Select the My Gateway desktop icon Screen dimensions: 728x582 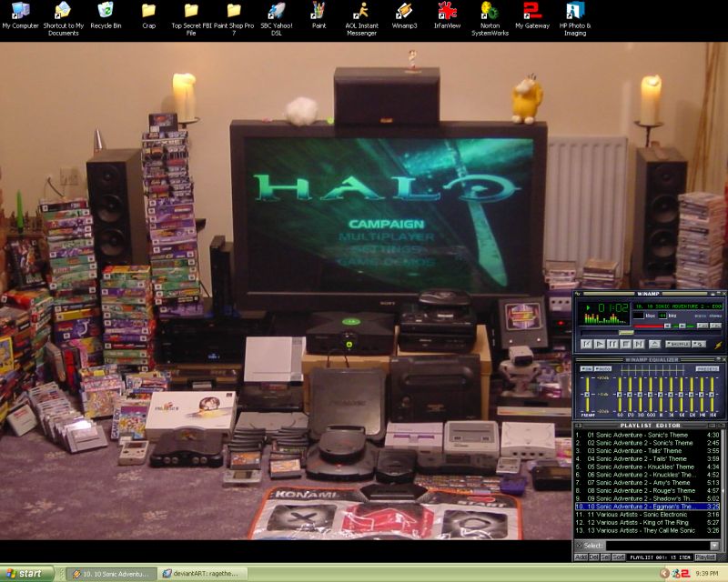tap(532, 16)
